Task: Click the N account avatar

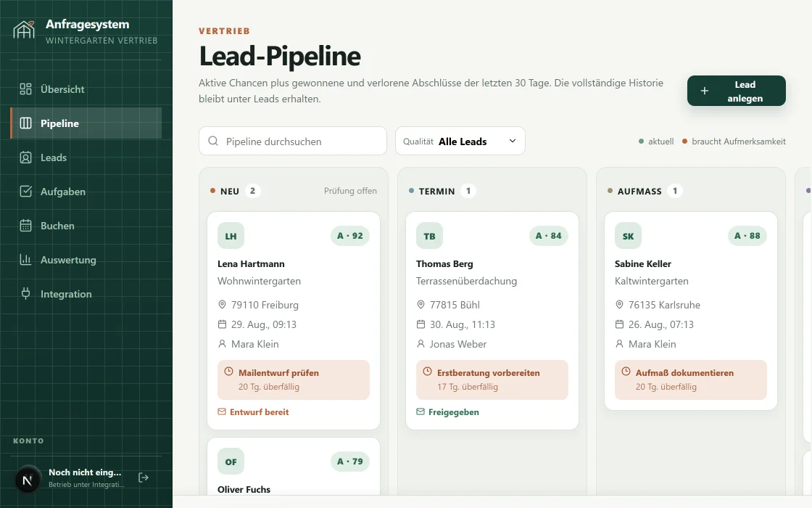Action: tap(28, 480)
